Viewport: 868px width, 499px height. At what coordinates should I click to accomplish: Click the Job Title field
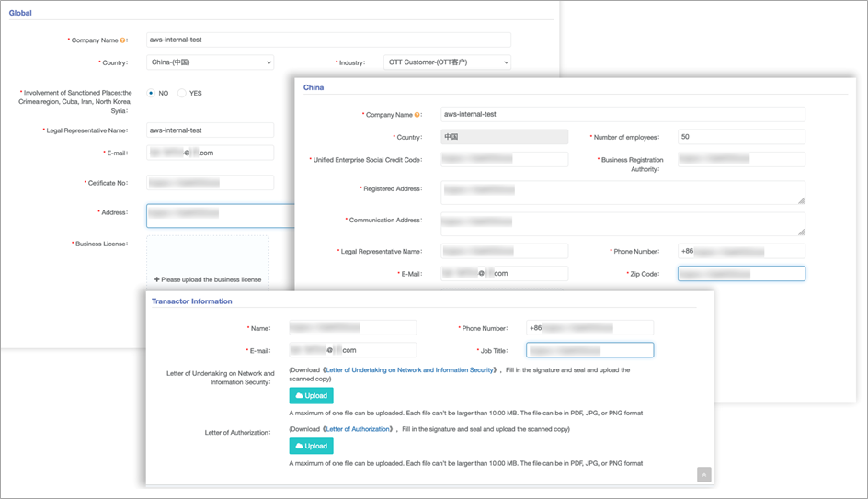590,350
